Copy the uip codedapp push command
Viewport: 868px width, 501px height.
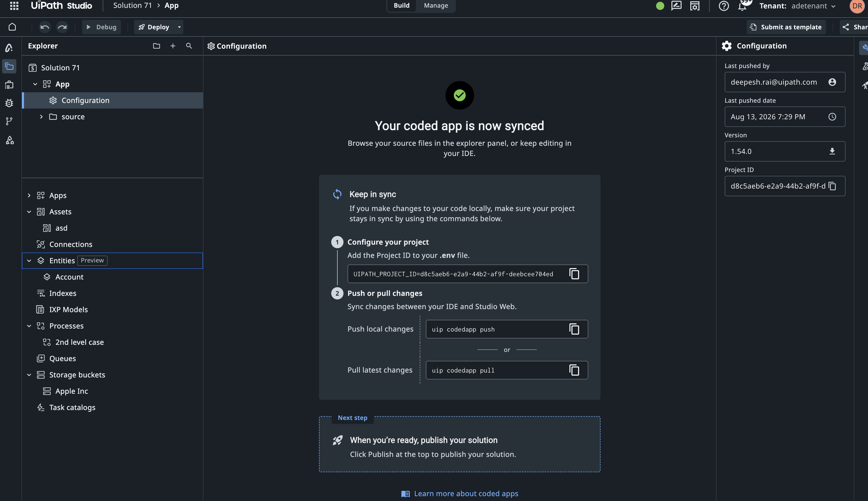click(x=574, y=329)
